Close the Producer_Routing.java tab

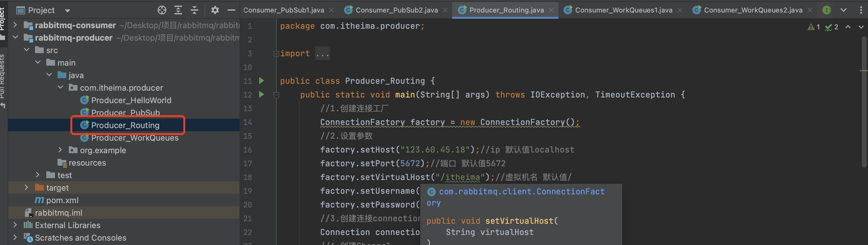pyautogui.click(x=551, y=10)
